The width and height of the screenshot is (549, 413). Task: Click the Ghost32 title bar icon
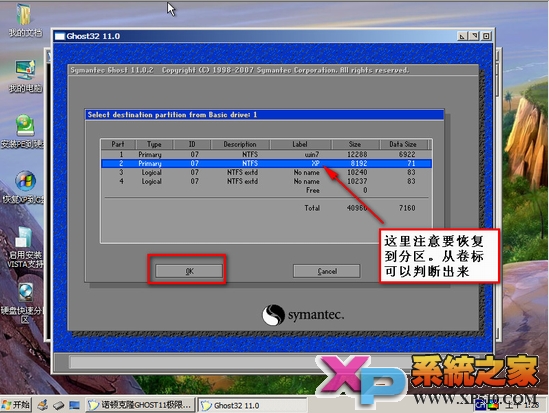60,36
